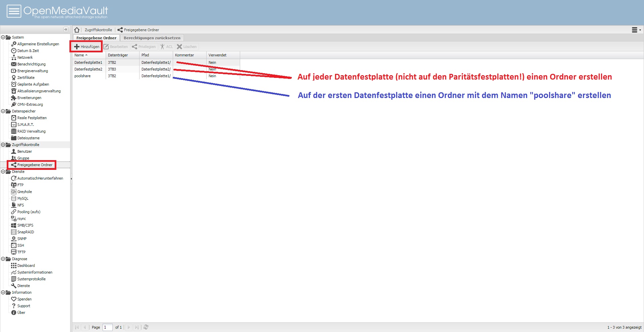Select the poolshare row
This screenshot has height=332, width=644.
click(x=156, y=76)
